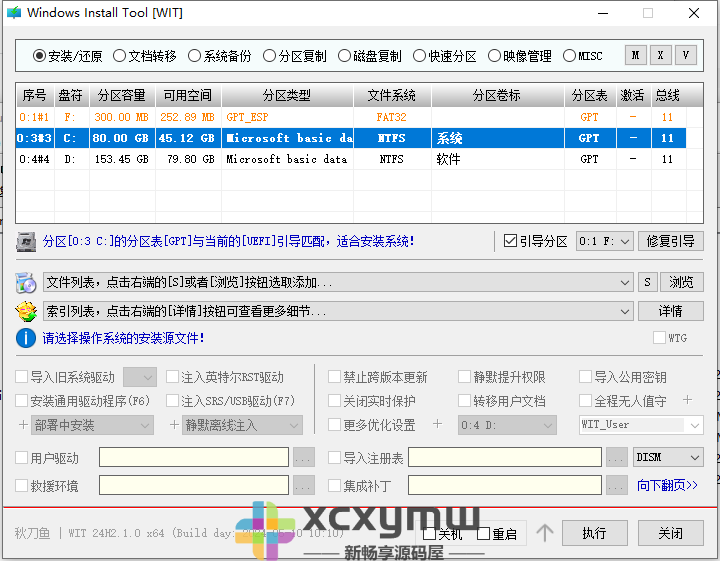Click the 执行 execute button
The height and width of the screenshot is (561, 720).
coord(595,533)
